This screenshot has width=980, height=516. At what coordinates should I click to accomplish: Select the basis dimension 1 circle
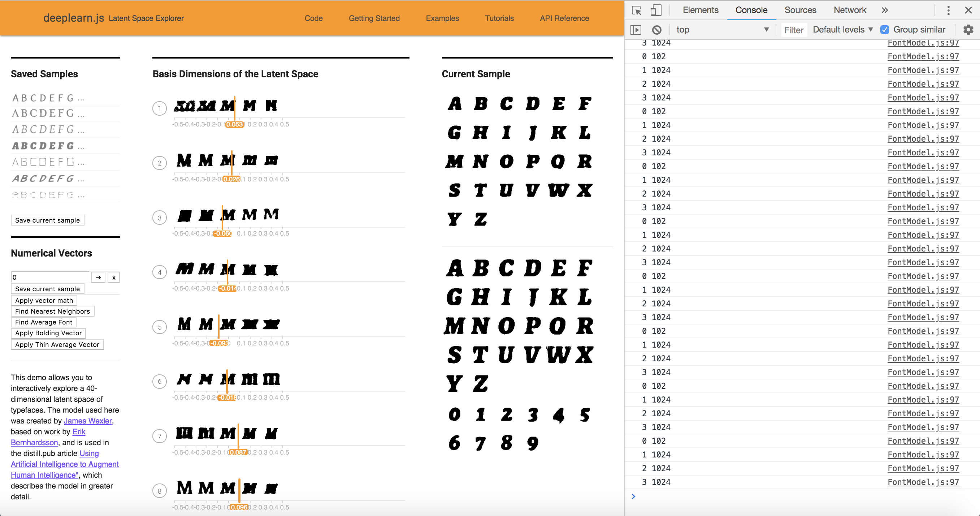159,108
